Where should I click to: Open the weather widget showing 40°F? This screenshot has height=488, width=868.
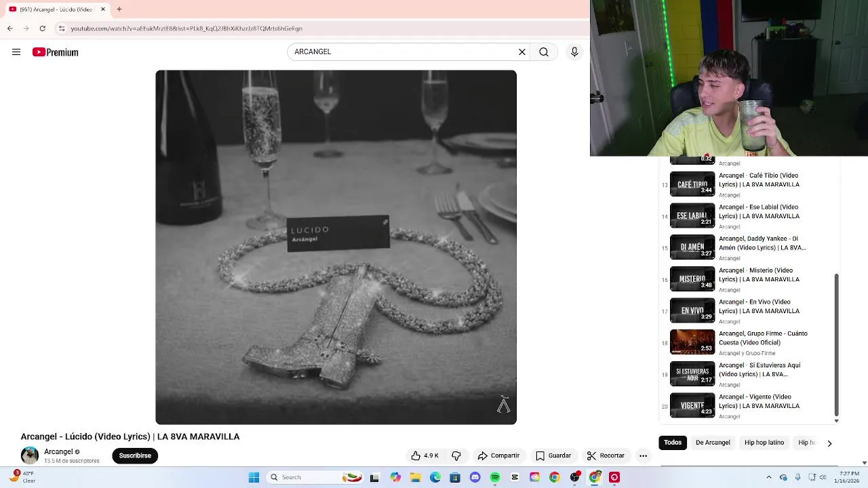tap(22, 477)
